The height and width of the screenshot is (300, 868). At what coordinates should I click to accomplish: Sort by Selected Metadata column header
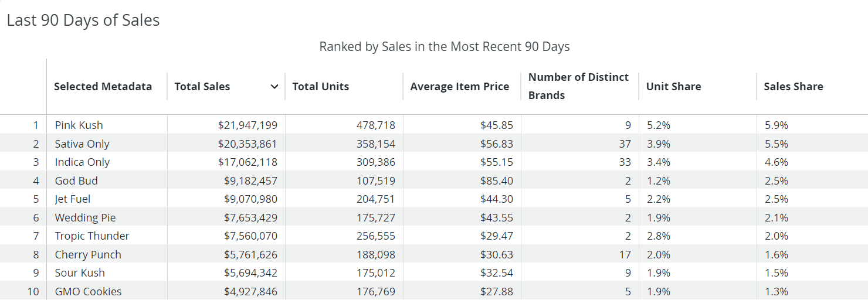pyautogui.click(x=103, y=87)
